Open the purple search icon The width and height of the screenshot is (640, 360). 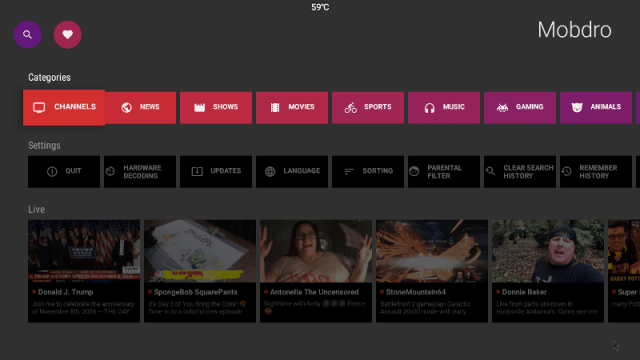tap(27, 35)
